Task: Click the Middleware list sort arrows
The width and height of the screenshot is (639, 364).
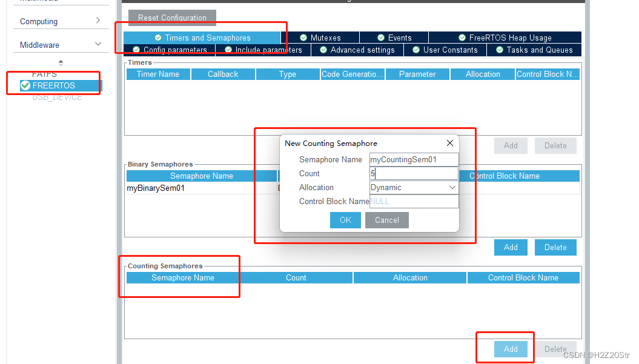Action: click(x=61, y=63)
